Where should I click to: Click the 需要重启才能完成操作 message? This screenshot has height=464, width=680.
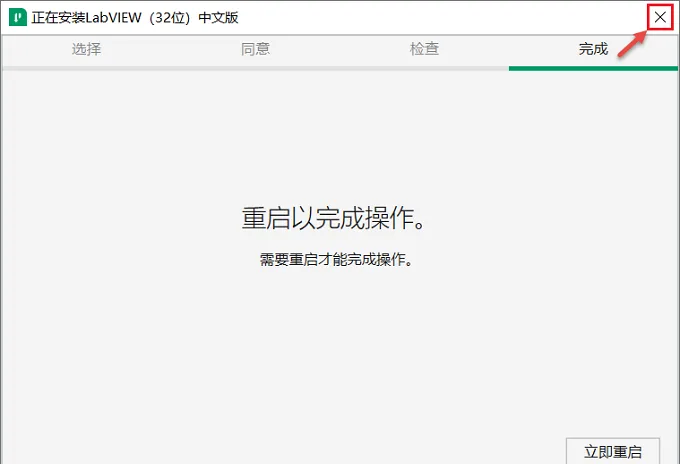(x=336, y=260)
